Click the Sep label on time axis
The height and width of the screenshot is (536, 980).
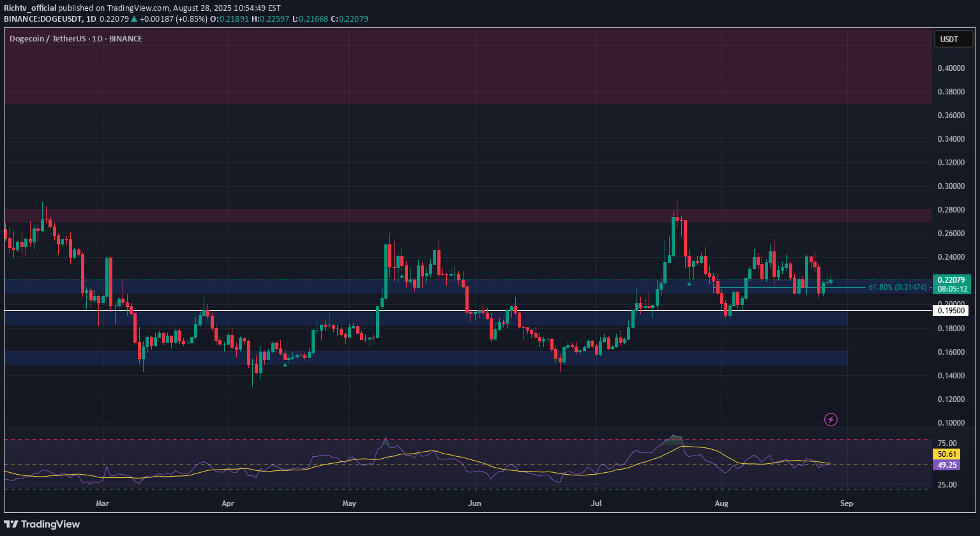click(847, 503)
